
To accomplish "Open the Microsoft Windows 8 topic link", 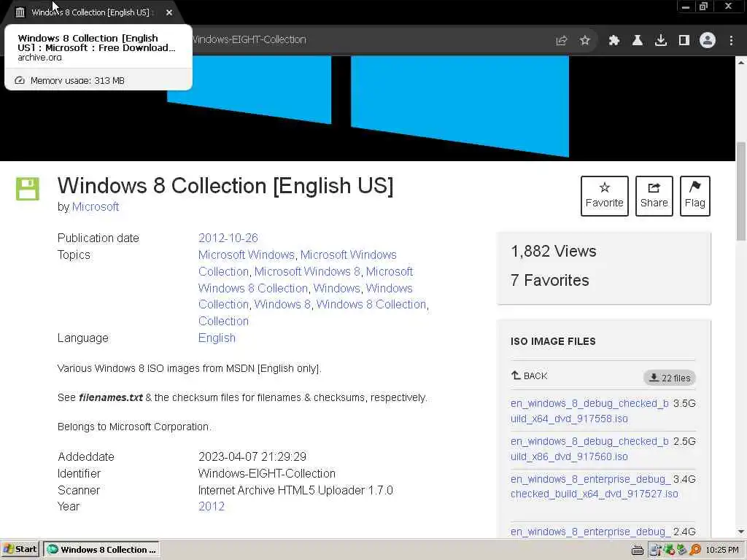I will coord(307,271).
